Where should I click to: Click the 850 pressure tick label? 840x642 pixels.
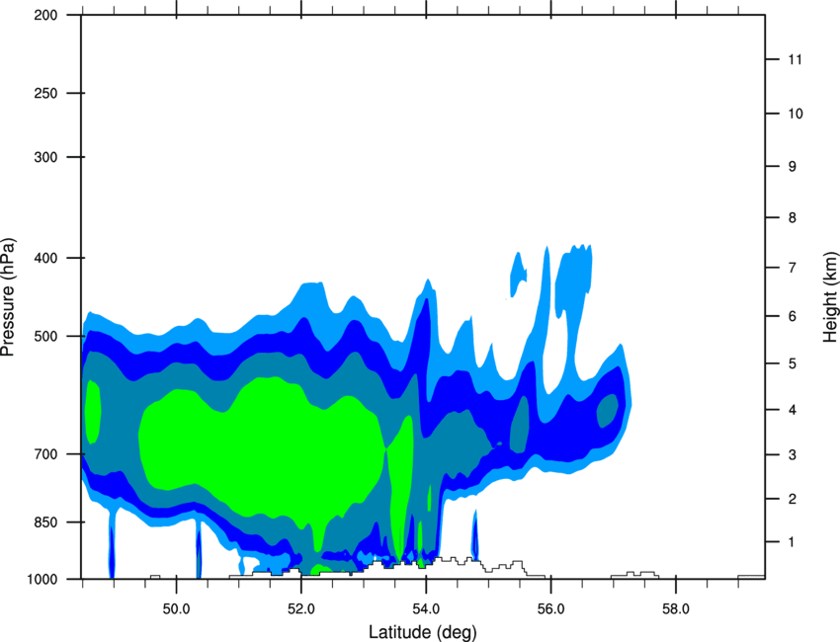click(45, 522)
